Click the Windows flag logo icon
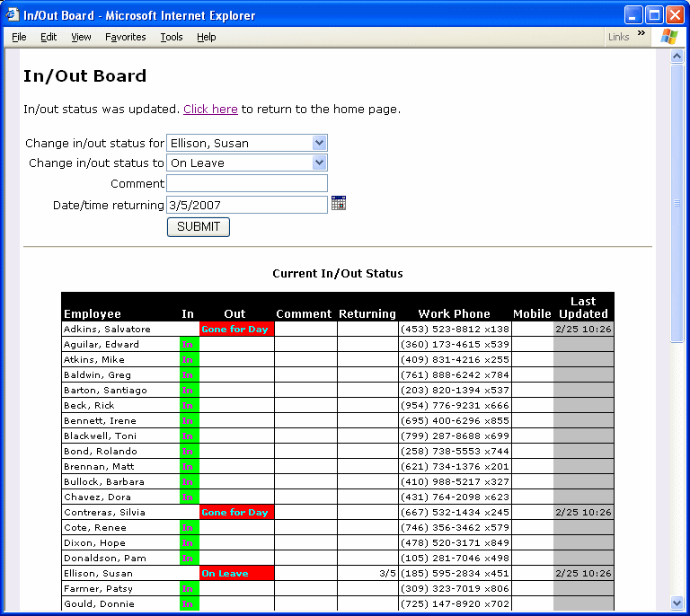Viewport: 690px width, 616px height. click(668, 37)
